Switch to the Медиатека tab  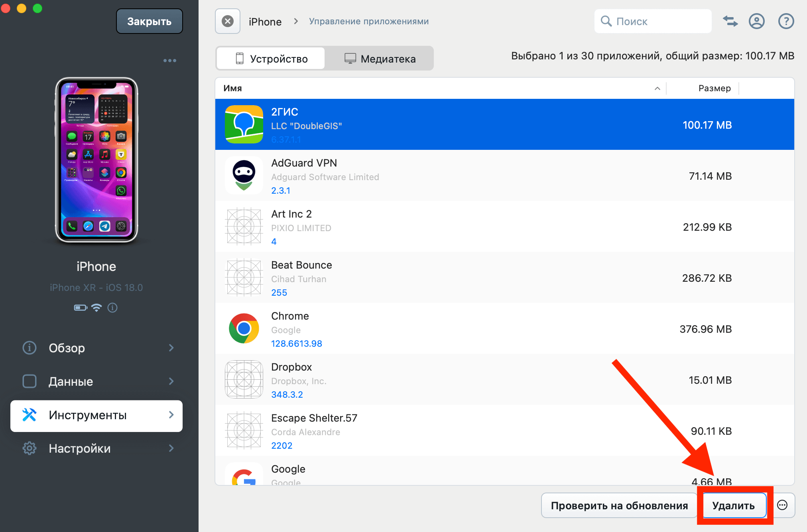point(380,59)
